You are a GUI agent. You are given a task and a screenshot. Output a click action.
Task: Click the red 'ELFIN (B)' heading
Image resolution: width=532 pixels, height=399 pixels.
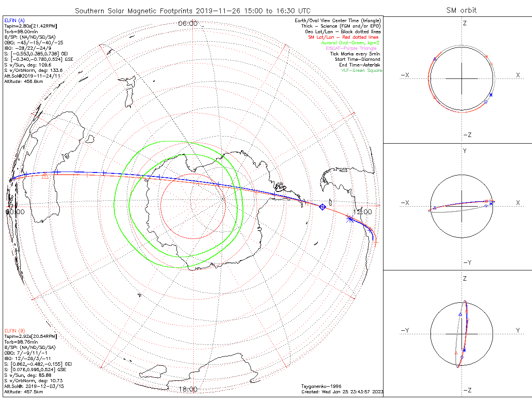click(x=14, y=331)
